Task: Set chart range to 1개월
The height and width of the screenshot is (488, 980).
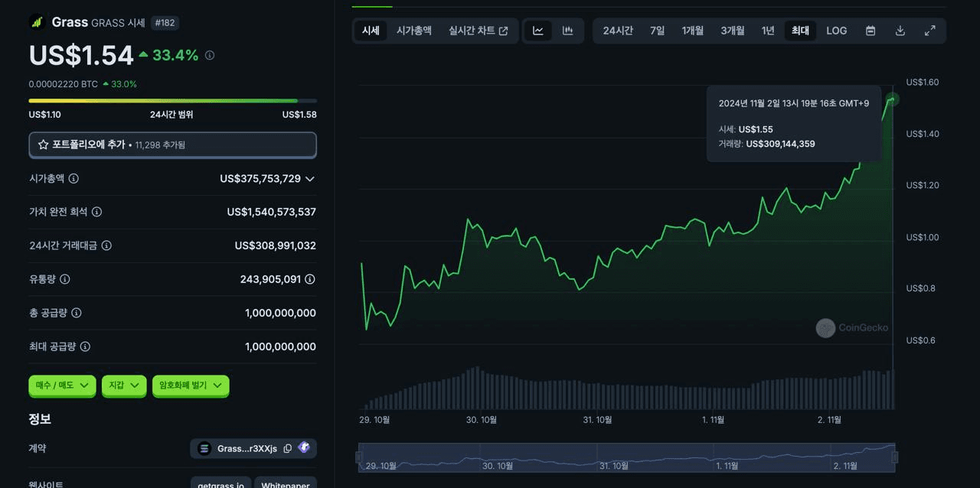Action: 693,31
